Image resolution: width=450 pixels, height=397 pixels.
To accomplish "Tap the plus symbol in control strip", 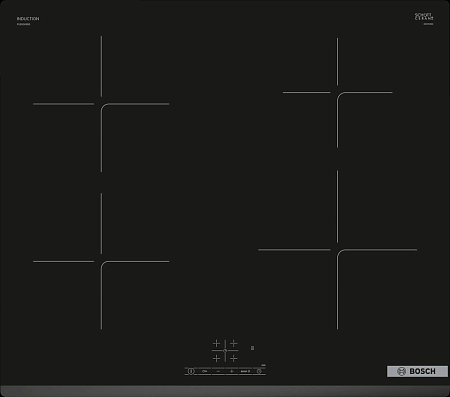I will click(x=232, y=371).
